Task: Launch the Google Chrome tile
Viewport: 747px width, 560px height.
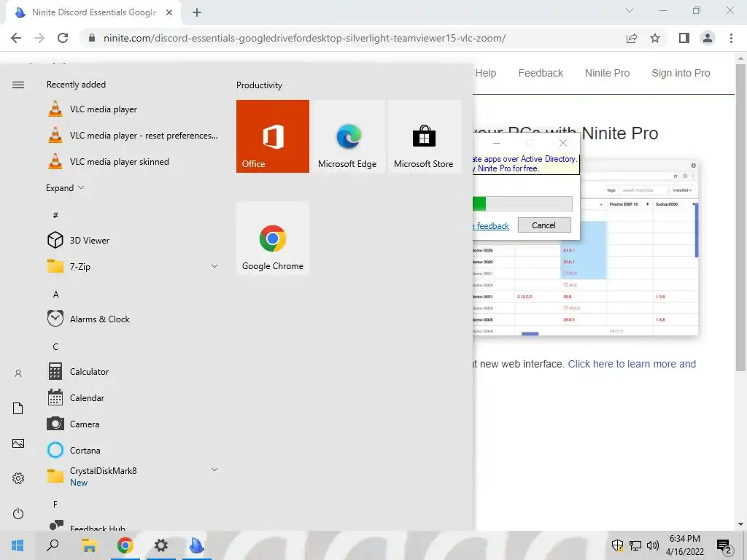Action: [x=273, y=238]
